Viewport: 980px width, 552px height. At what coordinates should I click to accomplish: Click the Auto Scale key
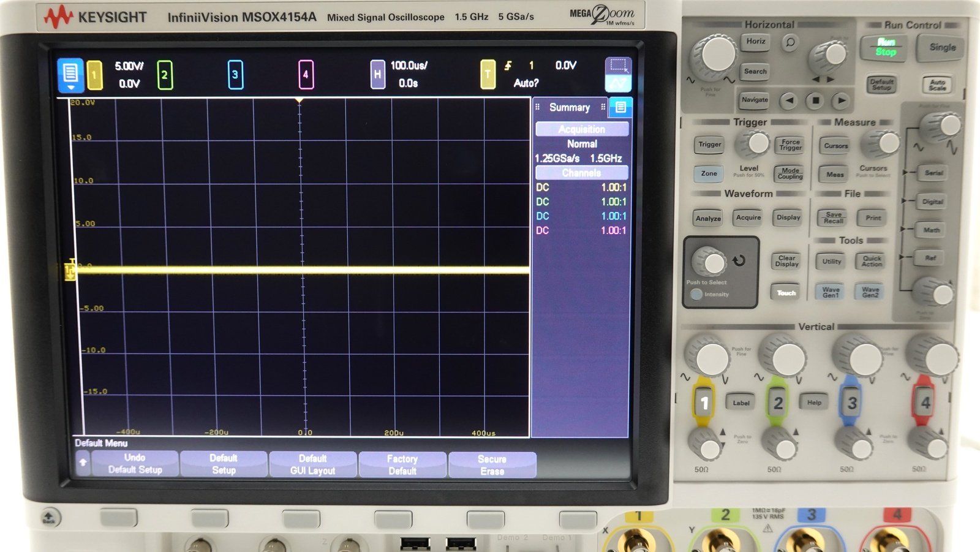(x=937, y=85)
